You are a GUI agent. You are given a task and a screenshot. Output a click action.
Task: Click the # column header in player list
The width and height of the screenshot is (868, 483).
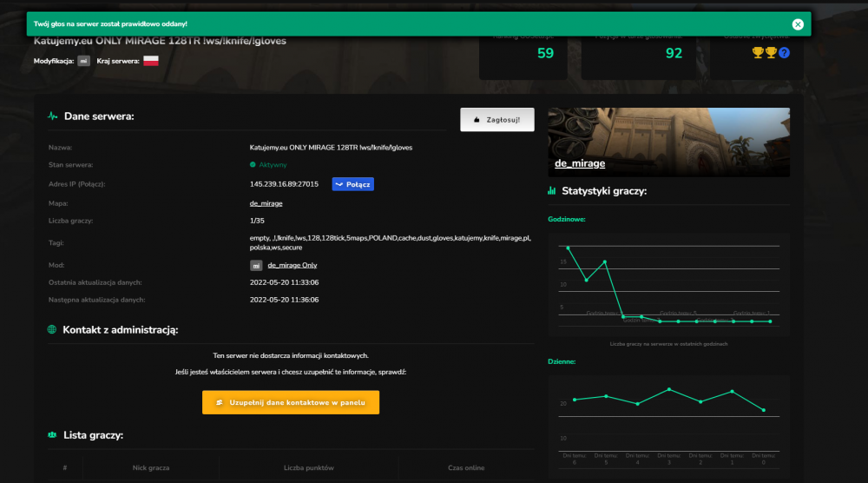click(65, 468)
